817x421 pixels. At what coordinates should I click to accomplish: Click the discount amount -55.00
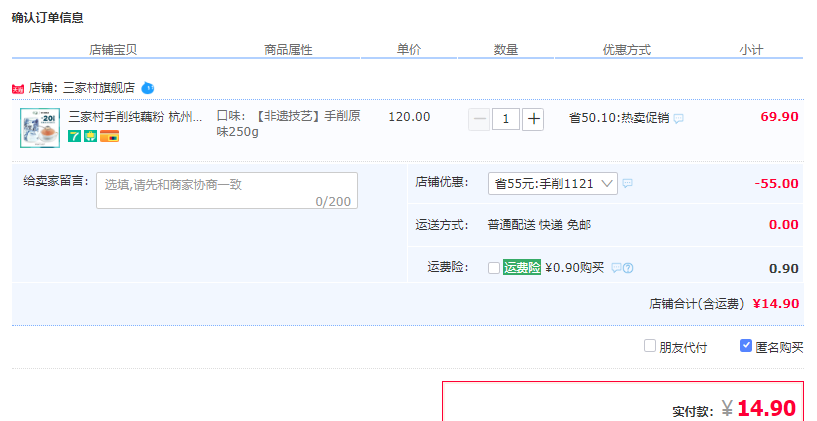(x=776, y=184)
